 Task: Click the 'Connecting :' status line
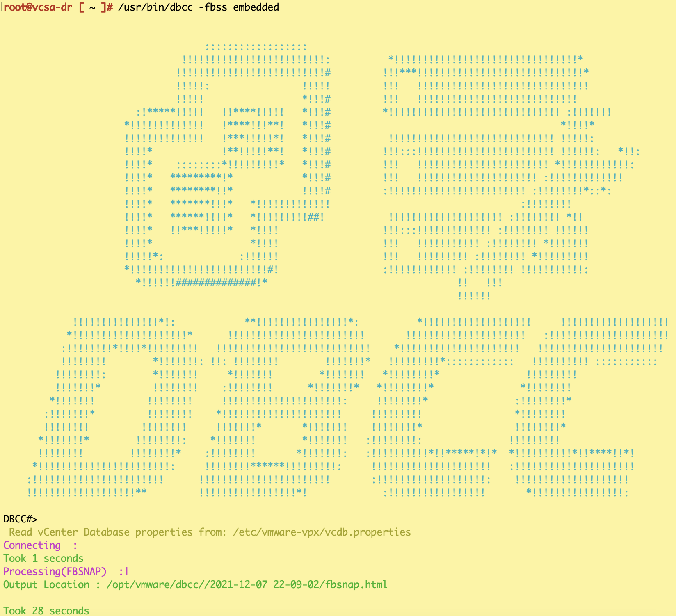(x=40, y=545)
